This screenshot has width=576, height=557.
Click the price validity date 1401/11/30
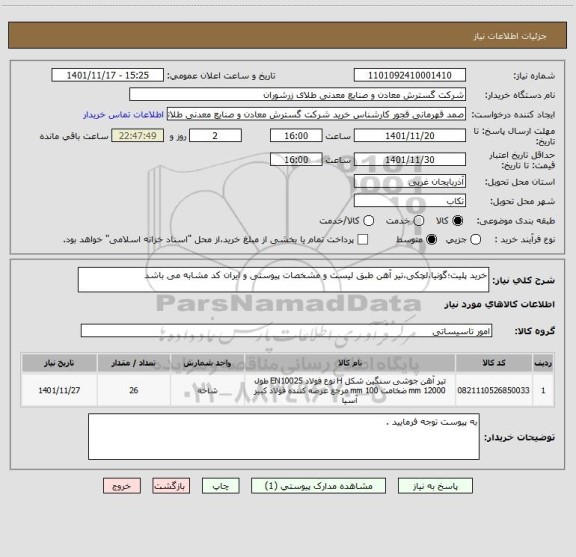point(410,159)
